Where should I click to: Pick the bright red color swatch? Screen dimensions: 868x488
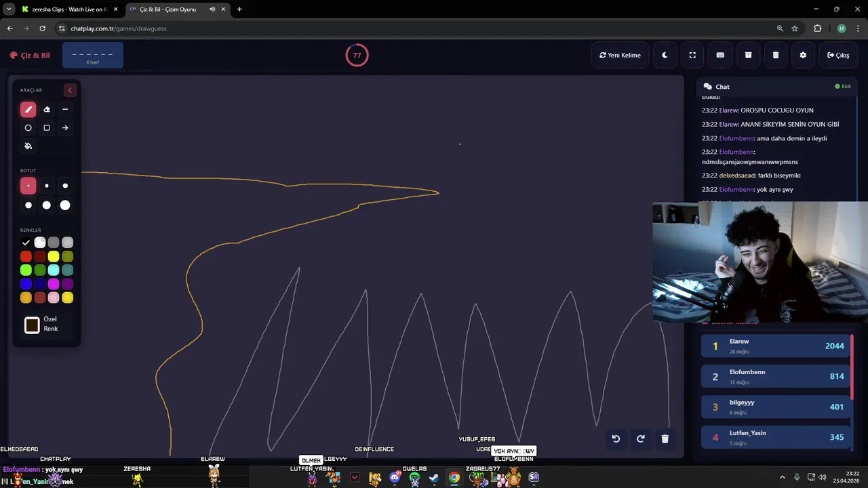pyautogui.click(x=26, y=256)
